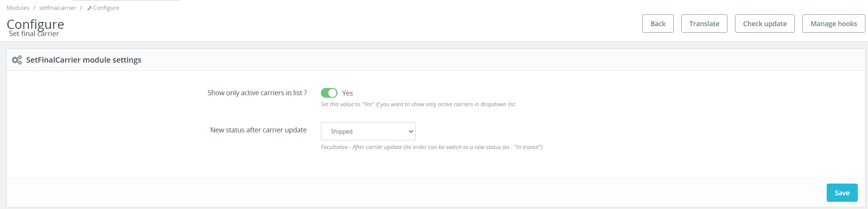Save the module settings

coord(842,193)
